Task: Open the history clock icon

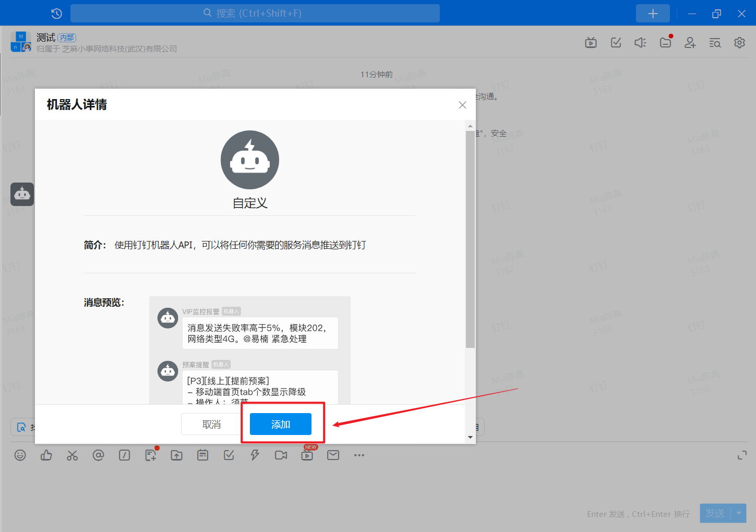Action: pos(57,14)
